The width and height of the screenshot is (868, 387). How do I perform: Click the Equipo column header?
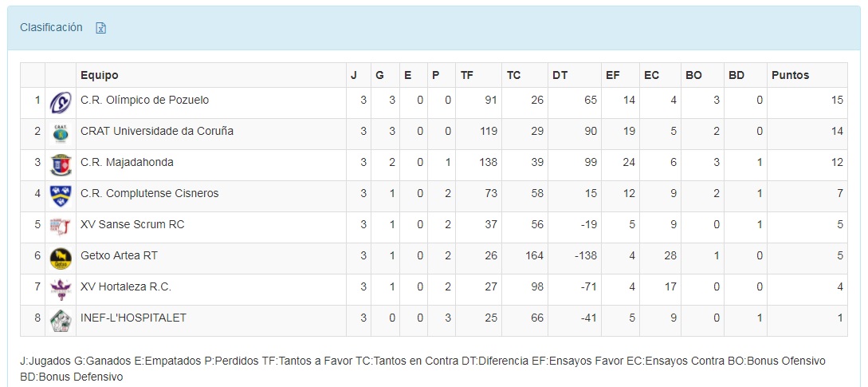click(x=100, y=75)
